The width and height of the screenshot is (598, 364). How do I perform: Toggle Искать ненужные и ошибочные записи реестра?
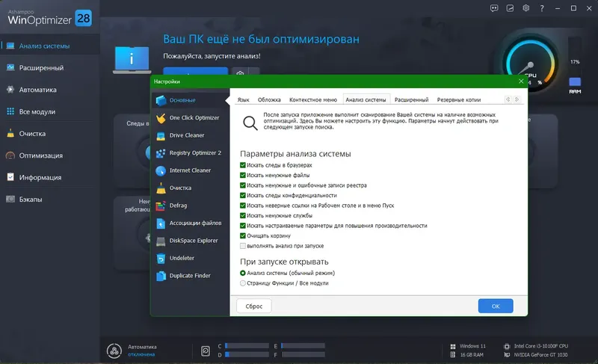(242, 185)
